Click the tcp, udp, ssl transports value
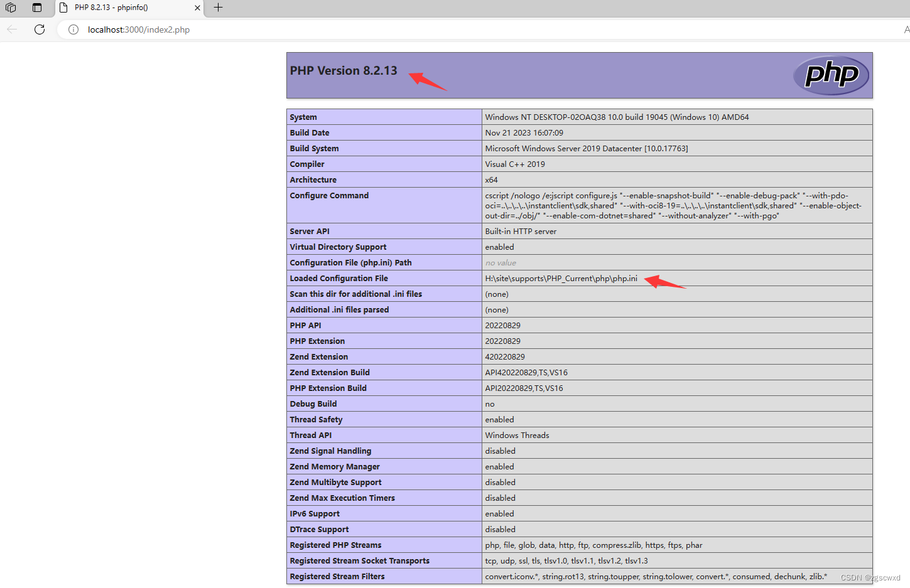The height and width of the screenshot is (588, 910). point(566,561)
